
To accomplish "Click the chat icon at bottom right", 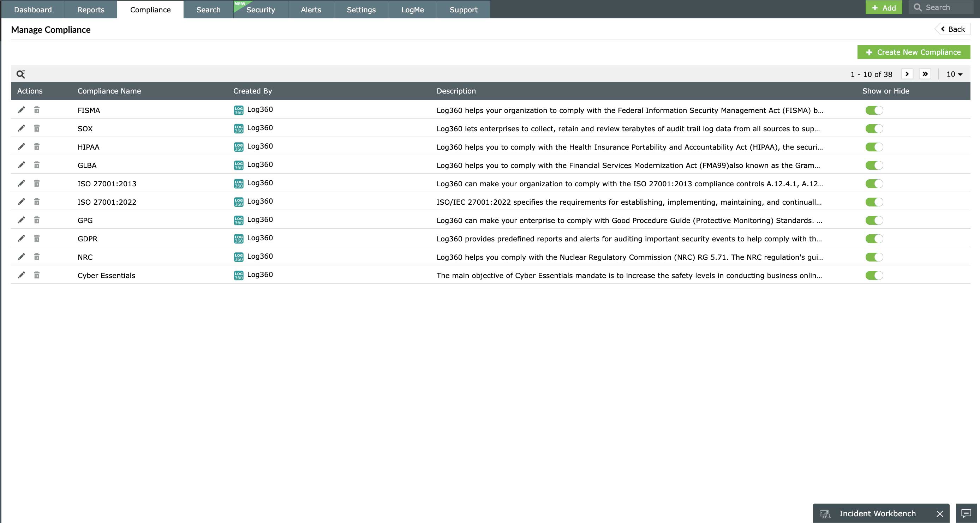I will 966,513.
